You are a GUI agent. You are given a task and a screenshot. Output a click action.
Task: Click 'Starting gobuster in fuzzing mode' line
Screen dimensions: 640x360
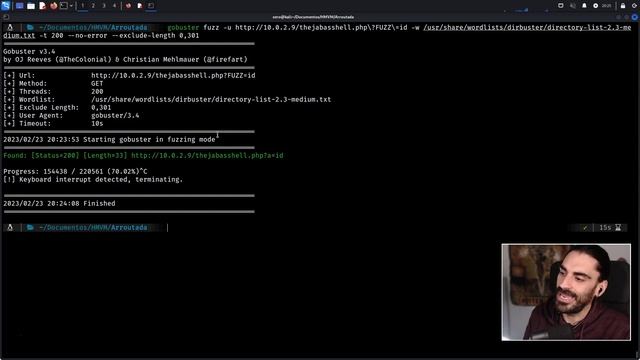[x=109, y=140]
